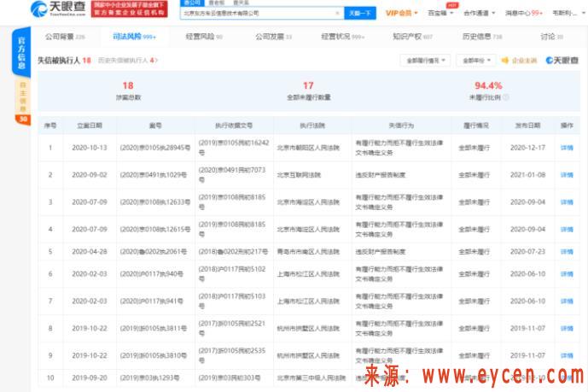Click publish date 2021-01-08 cell

[x=527, y=175]
